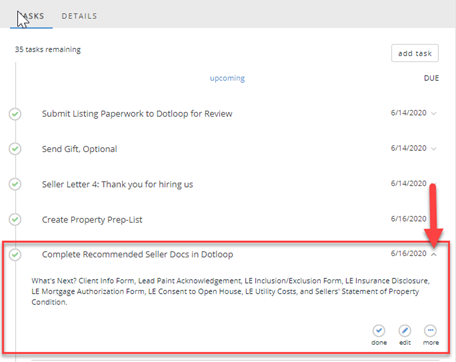Toggle checkmark for Create Property Prep-List
This screenshot has height=362, width=456.
click(15, 219)
